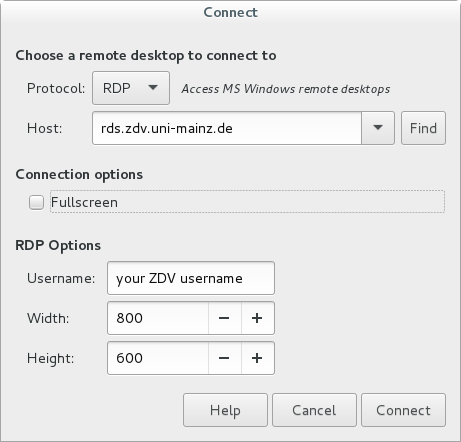This screenshot has height=442, width=461.
Task: Click inside the Height value field
Action: click(x=158, y=358)
